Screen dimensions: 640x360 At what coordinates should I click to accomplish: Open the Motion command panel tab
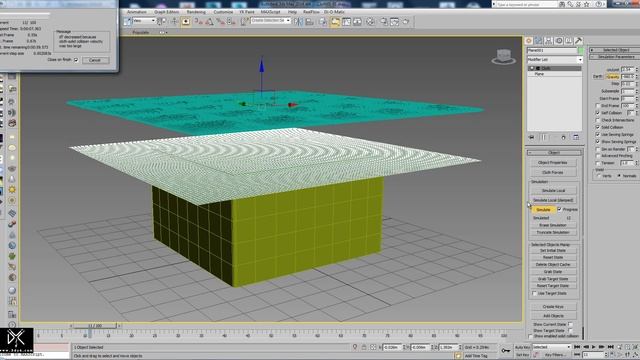pyautogui.click(x=559, y=40)
